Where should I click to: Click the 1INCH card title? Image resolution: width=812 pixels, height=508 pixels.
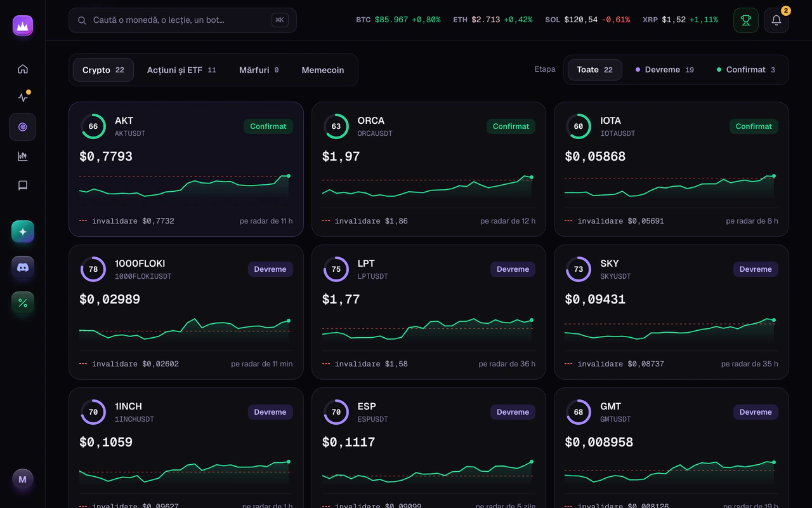(128, 406)
